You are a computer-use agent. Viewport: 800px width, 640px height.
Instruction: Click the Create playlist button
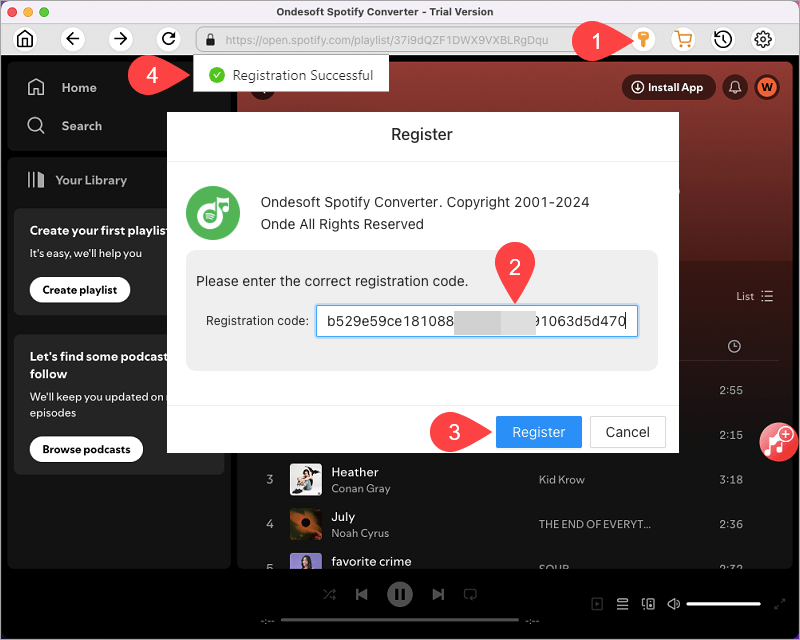pyautogui.click(x=80, y=290)
